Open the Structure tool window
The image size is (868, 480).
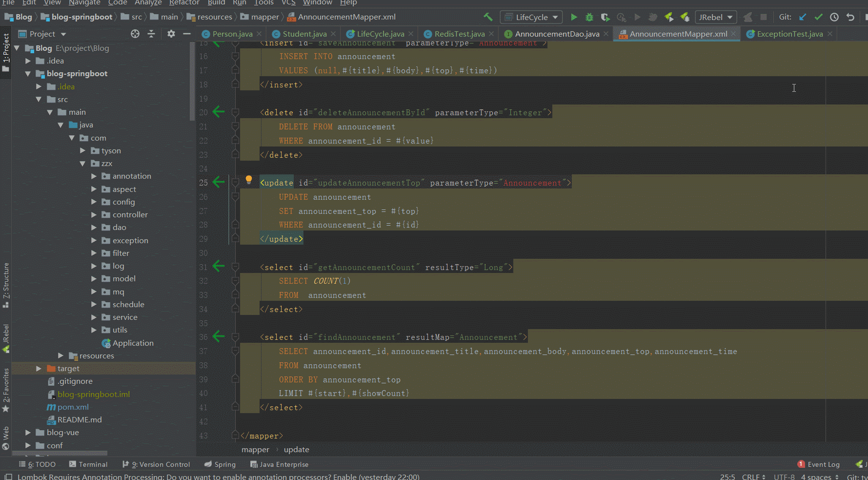pos(6,285)
